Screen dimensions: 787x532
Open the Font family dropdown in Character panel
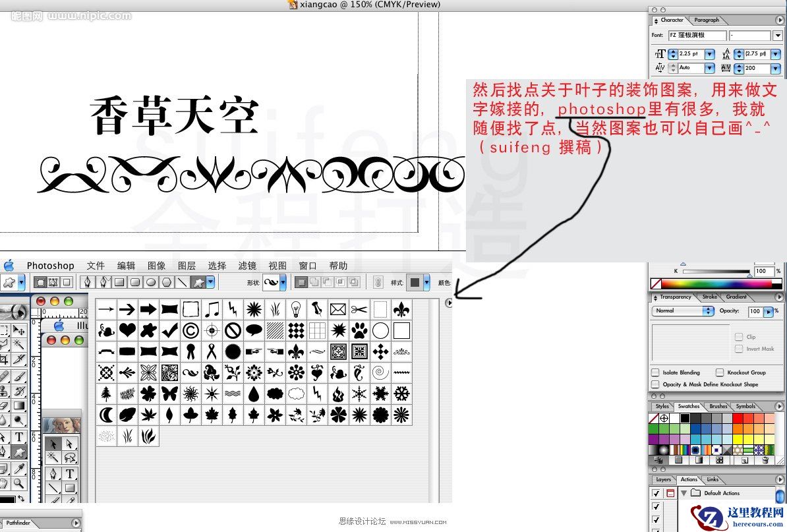pyautogui.click(x=778, y=35)
